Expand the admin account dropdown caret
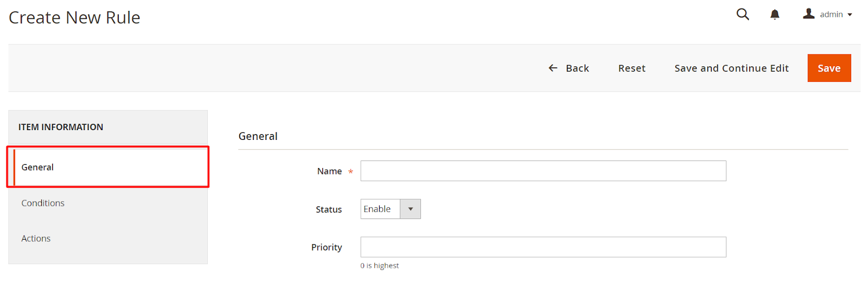868x302 pixels. [x=850, y=15]
